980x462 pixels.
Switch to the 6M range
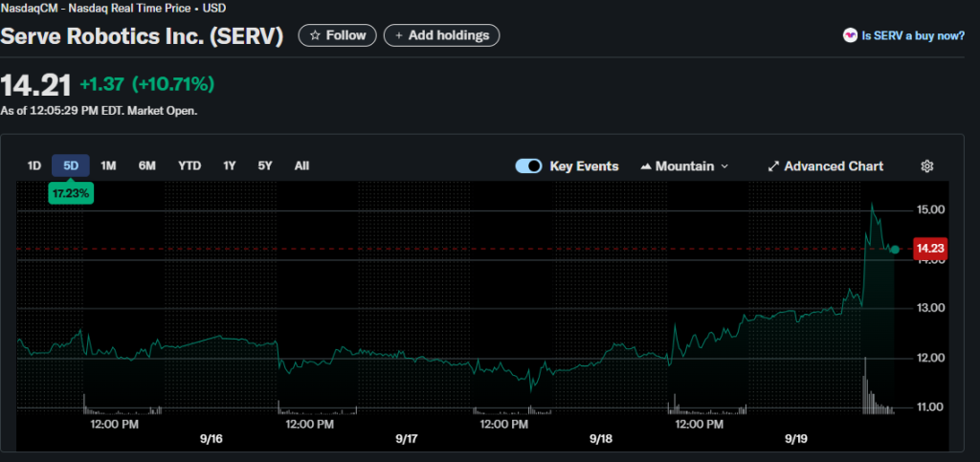click(146, 166)
